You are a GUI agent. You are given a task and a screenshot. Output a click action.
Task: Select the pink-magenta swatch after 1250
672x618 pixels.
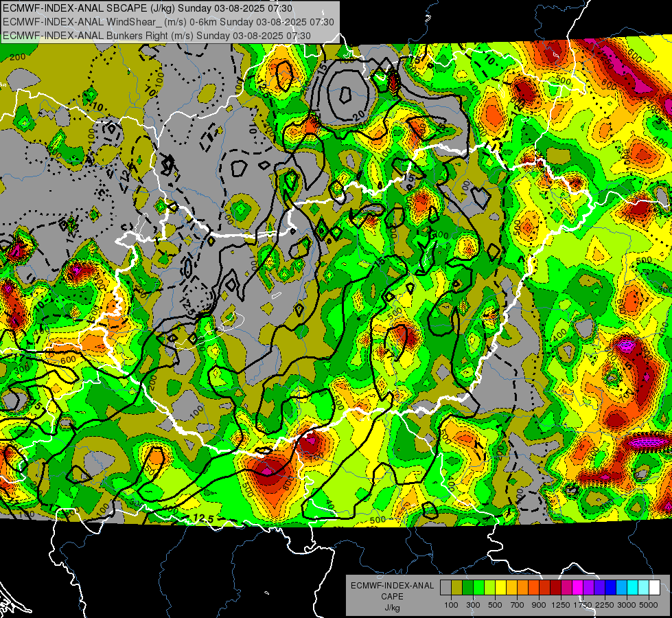(566, 588)
